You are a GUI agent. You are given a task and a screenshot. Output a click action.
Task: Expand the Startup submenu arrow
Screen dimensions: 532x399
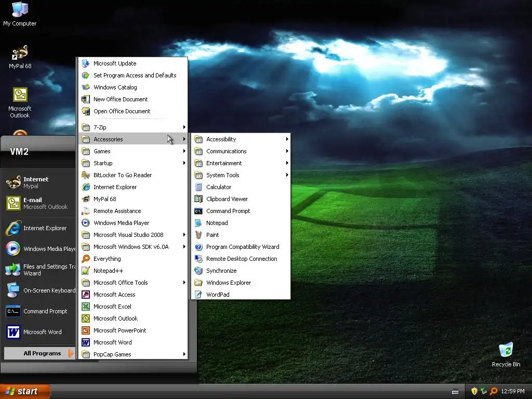[184, 163]
